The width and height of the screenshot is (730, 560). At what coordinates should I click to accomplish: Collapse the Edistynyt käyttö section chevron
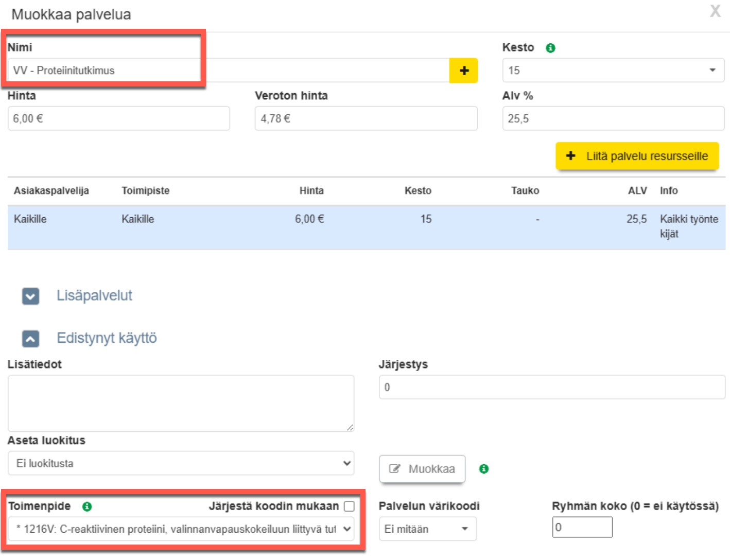point(30,339)
